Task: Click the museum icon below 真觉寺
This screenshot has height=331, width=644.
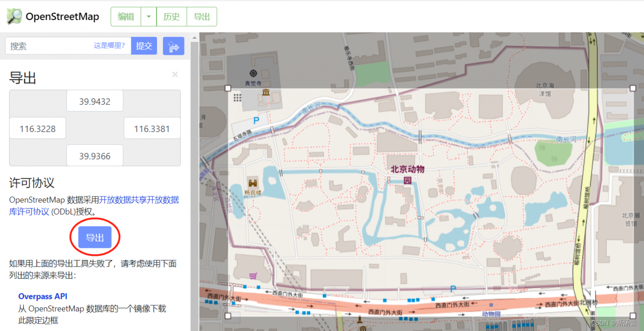Action: click(265, 92)
